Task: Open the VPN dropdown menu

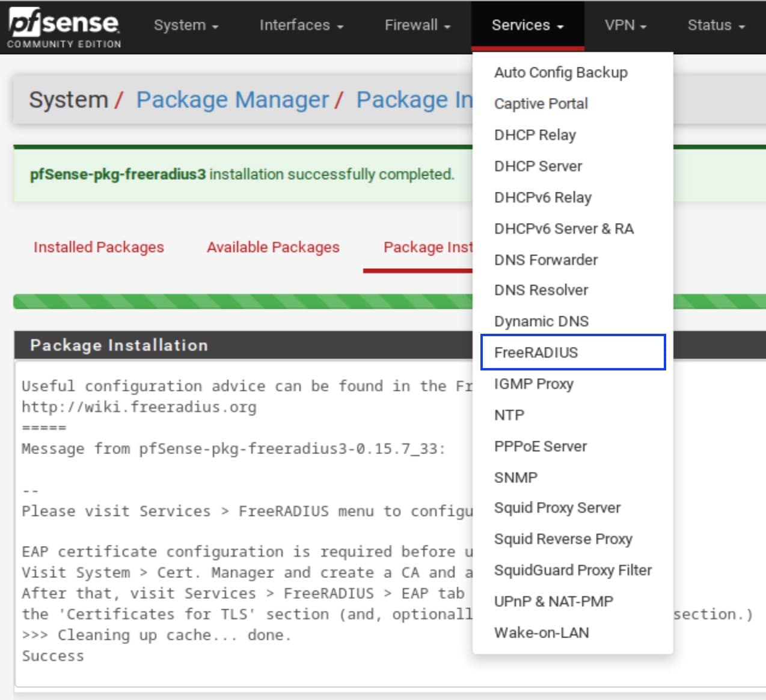Action: tap(625, 25)
